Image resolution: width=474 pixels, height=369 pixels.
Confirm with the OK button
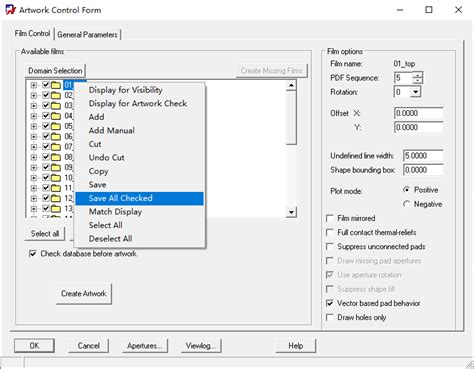34,346
